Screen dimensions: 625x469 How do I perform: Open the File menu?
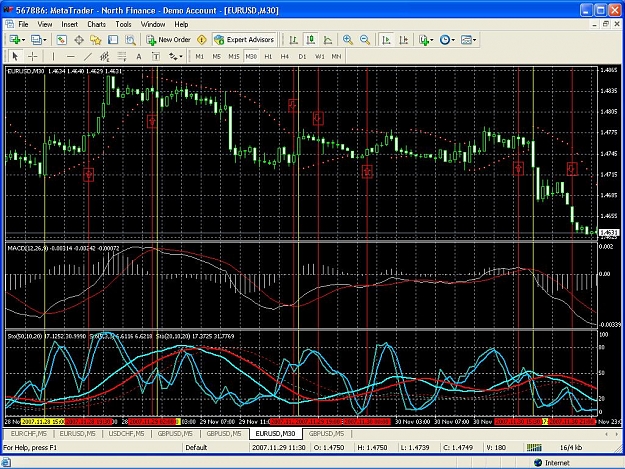pyautogui.click(x=23, y=24)
